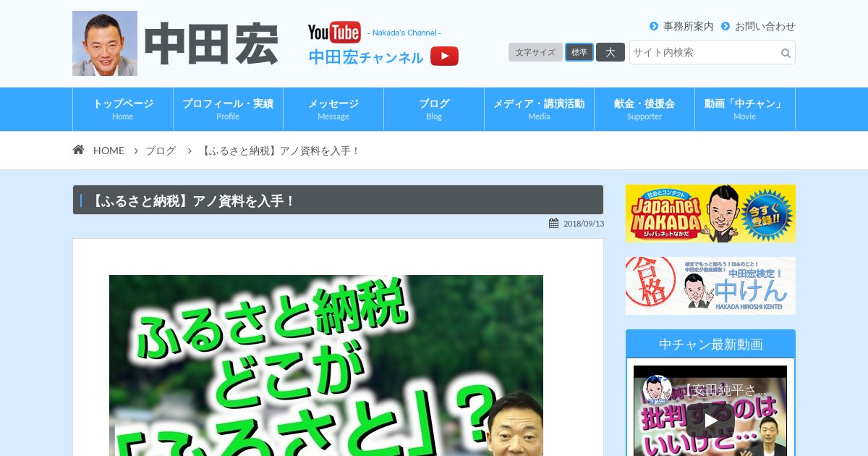Click the arrow icon before 事務所案内
This screenshot has width=868, height=456.
[654, 26]
